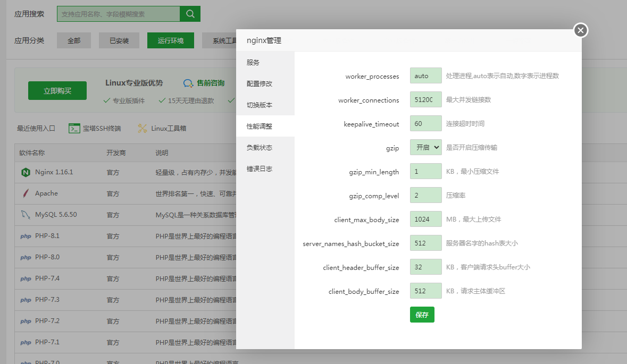The width and height of the screenshot is (627, 364).
Task: Close the nginx管理 dialog
Action: 581,30
